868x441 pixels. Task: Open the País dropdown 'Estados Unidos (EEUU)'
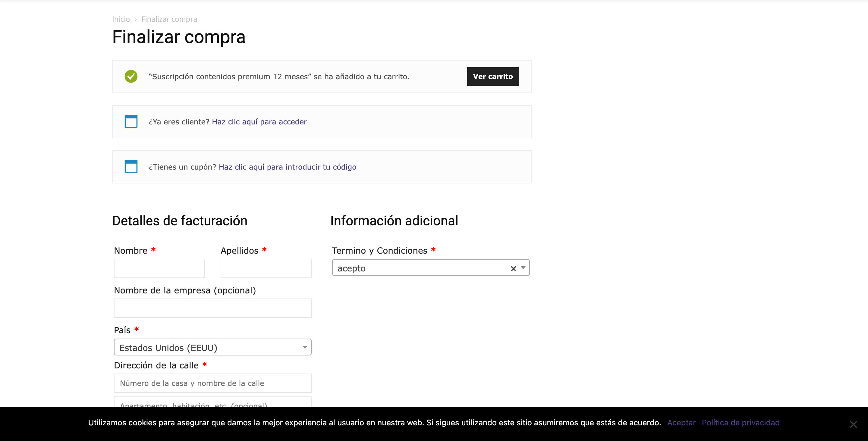tap(212, 347)
